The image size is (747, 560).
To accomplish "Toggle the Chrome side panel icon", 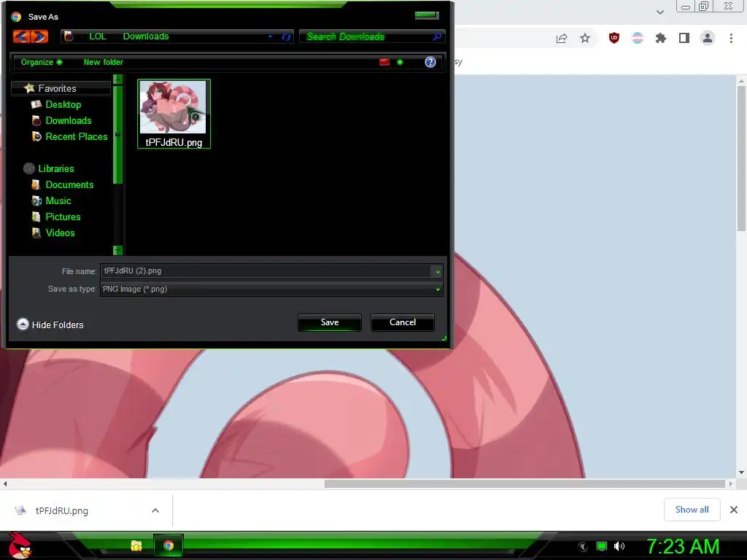I will point(684,38).
